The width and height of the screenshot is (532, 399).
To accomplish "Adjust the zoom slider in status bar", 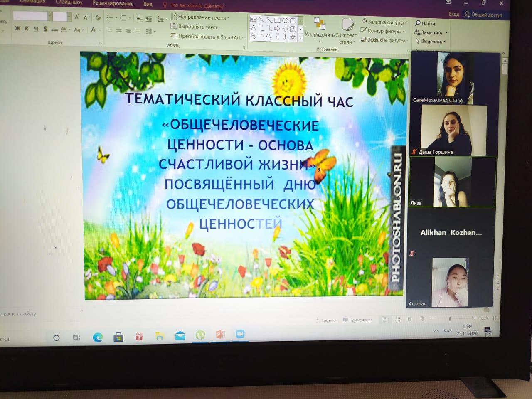I will 453,318.
